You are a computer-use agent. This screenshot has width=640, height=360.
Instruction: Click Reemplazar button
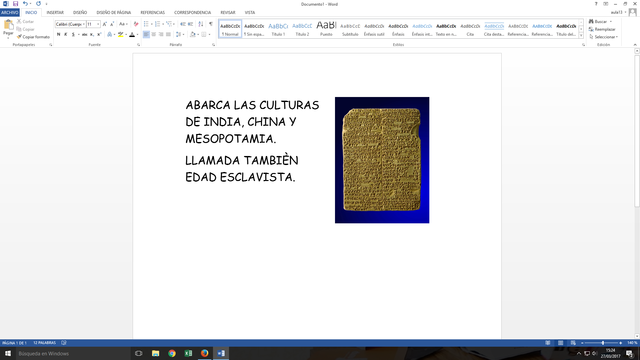pos(602,29)
